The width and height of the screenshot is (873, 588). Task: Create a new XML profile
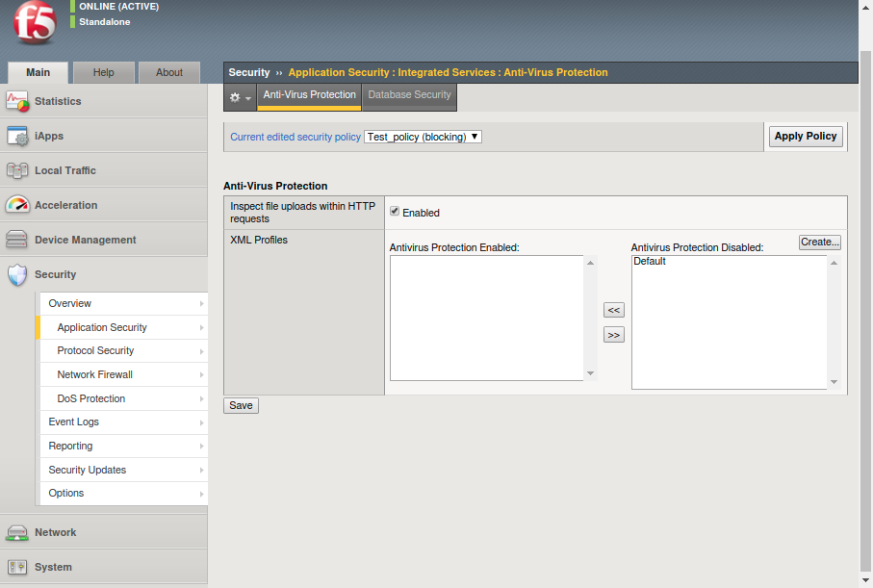point(819,242)
